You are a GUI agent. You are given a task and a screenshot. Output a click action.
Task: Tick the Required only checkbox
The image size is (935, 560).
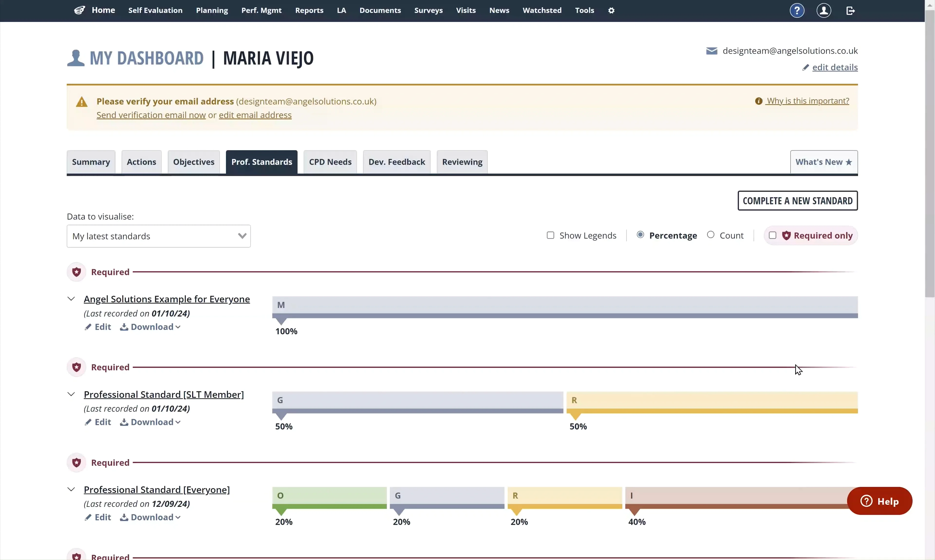click(772, 235)
